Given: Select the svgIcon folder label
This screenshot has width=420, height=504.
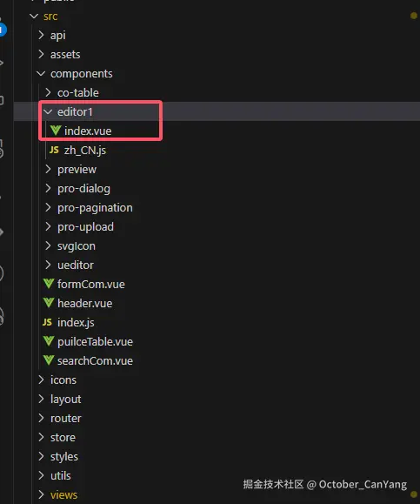Looking at the screenshot, I should (x=77, y=246).
